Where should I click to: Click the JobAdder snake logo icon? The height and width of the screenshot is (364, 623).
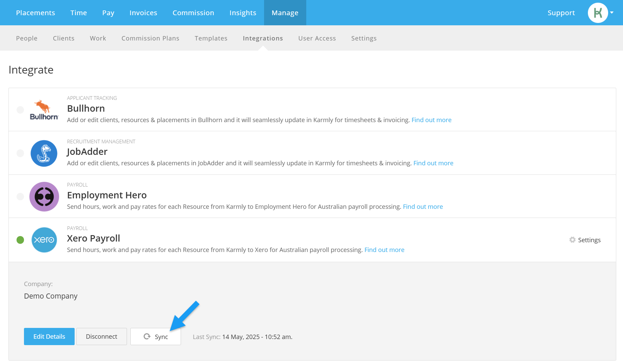(44, 153)
